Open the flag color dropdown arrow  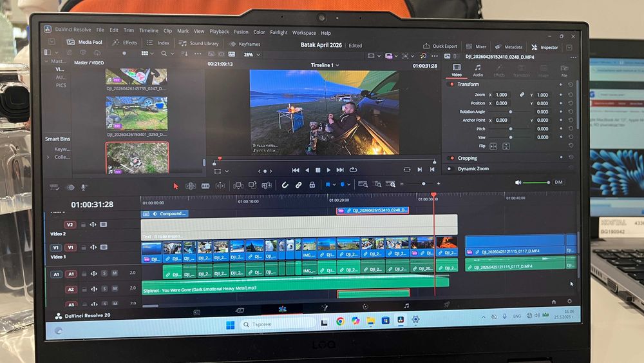[x=334, y=185]
